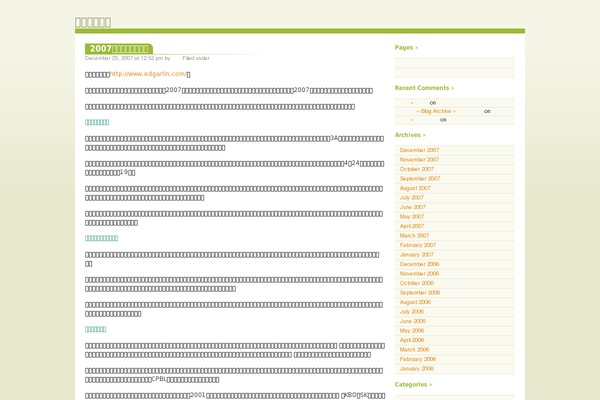Open December 2006 archive
The width and height of the screenshot is (600, 400).
419,264
